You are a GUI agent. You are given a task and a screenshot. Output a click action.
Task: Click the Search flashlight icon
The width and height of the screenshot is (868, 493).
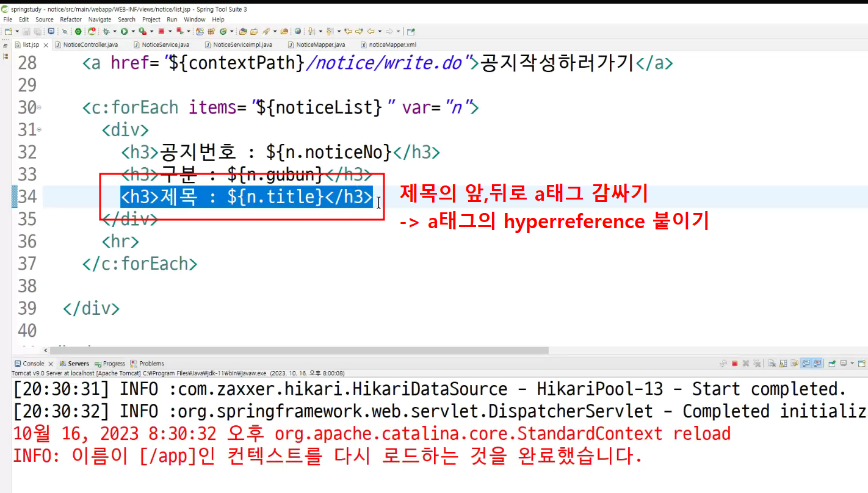(266, 31)
